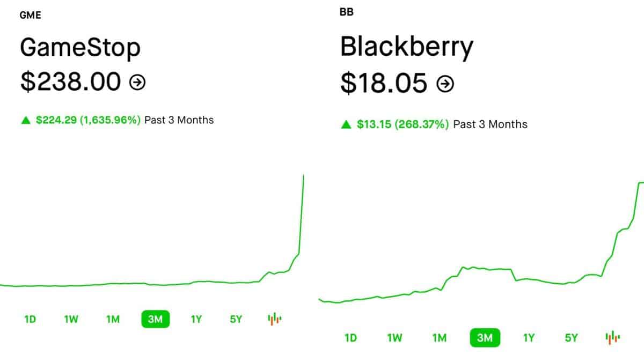
Task: Select 1Y range on Blackberry chart
Action: click(x=529, y=338)
